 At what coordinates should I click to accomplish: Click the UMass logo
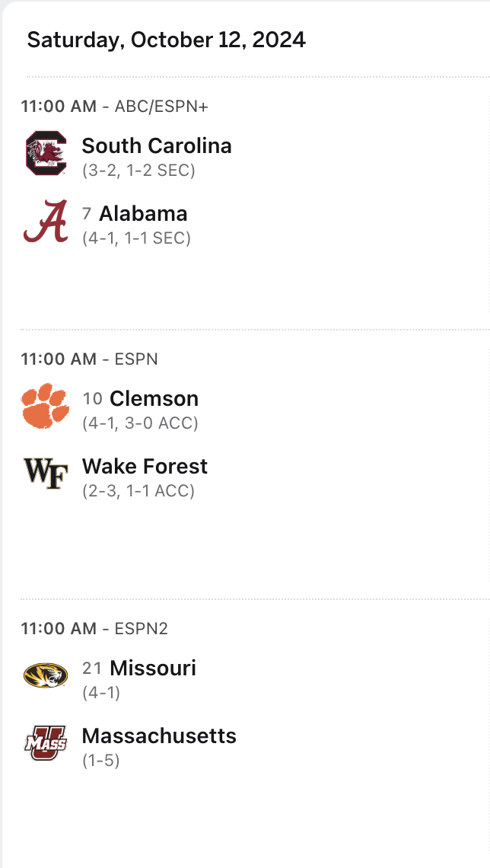46,743
